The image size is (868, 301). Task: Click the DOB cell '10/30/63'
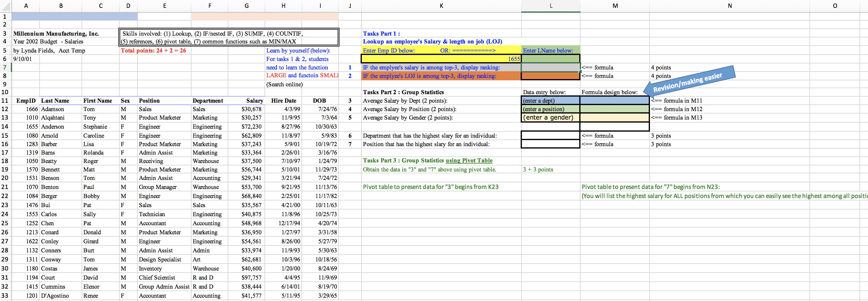tap(320, 126)
